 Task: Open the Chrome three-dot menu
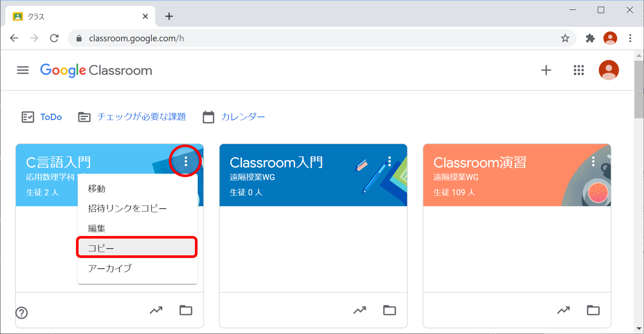[630, 38]
